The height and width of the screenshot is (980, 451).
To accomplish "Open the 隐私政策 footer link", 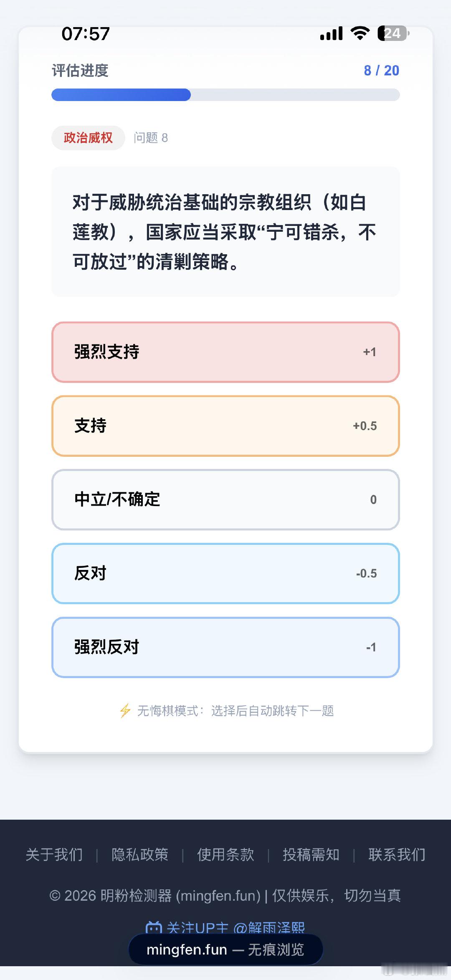I will (140, 855).
